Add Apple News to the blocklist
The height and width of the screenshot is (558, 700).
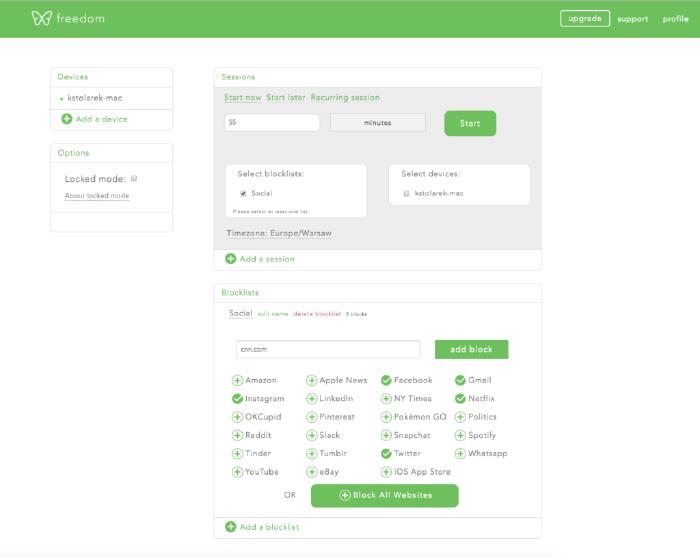click(x=312, y=380)
